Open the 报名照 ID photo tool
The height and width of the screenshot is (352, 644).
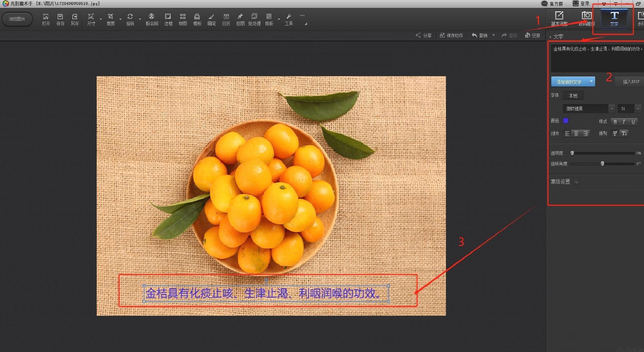(x=152, y=20)
